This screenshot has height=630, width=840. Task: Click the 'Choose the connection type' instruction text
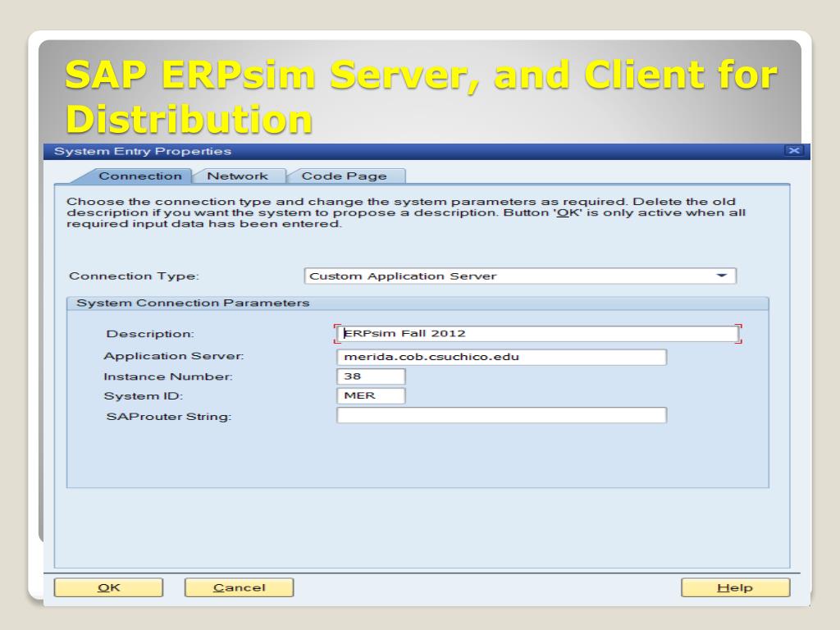406,212
